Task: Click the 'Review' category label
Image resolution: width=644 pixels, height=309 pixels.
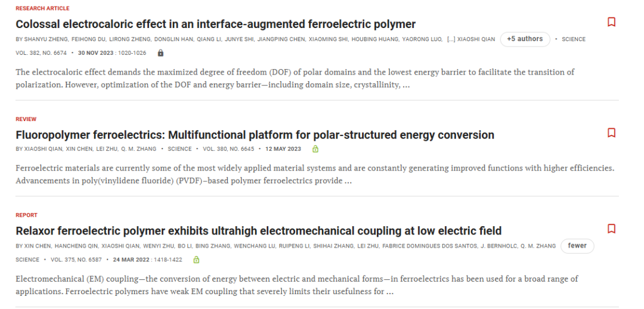Action: pos(26,119)
